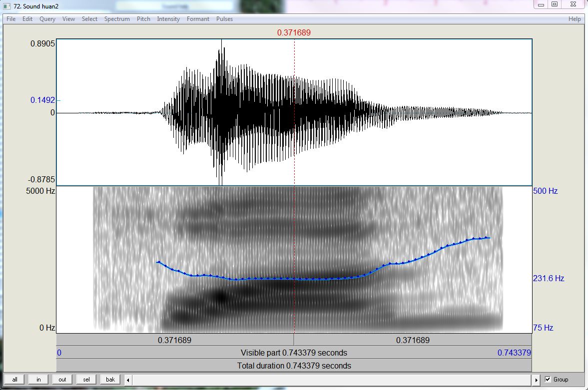Viewport: 588px width, 390px height.
Task: Close the Sound huan2 window
Action: (x=573, y=4)
